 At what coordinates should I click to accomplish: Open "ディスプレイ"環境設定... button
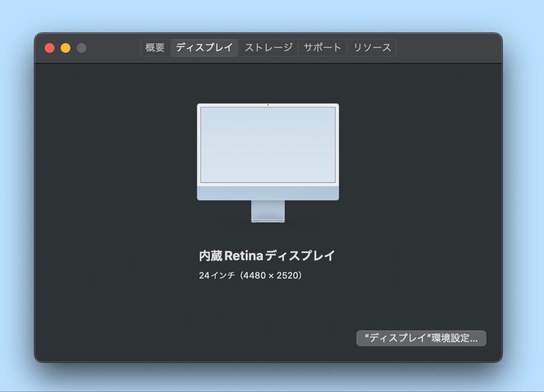coord(421,338)
